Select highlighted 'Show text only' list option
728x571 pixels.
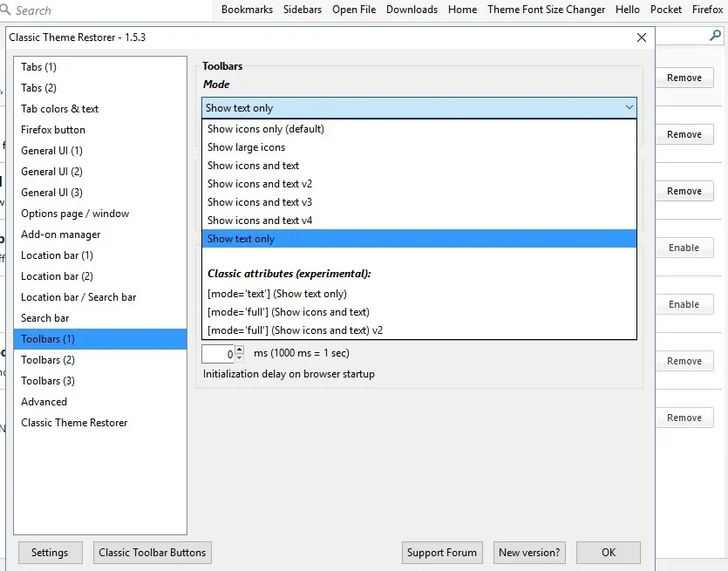click(419, 239)
